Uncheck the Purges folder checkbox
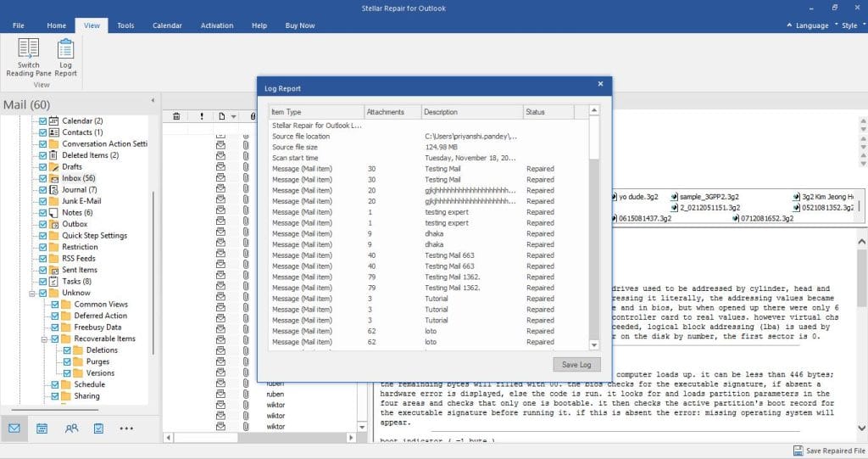 pos(67,362)
